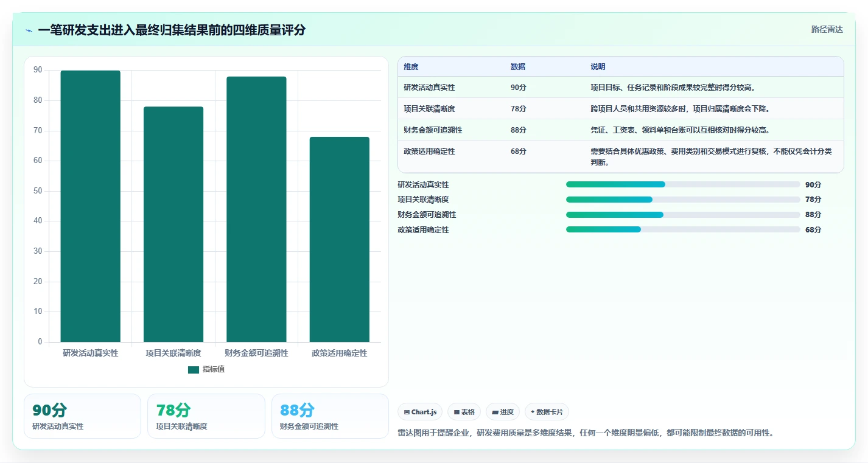Viewport: 868px width, 463px height.
Task: Open the 78分 项目关联清晰度 data card
Action: click(206, 416)
